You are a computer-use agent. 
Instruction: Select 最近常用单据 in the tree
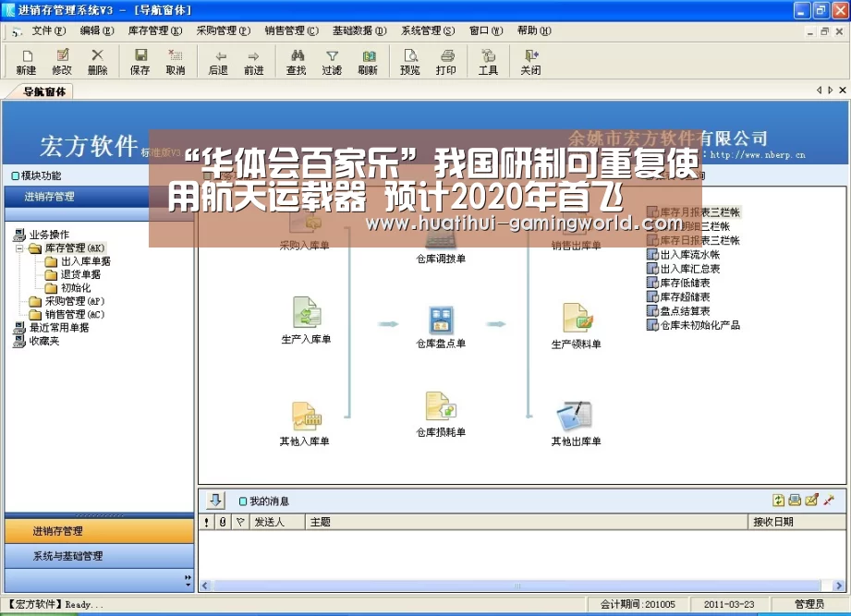pos(59,328)
